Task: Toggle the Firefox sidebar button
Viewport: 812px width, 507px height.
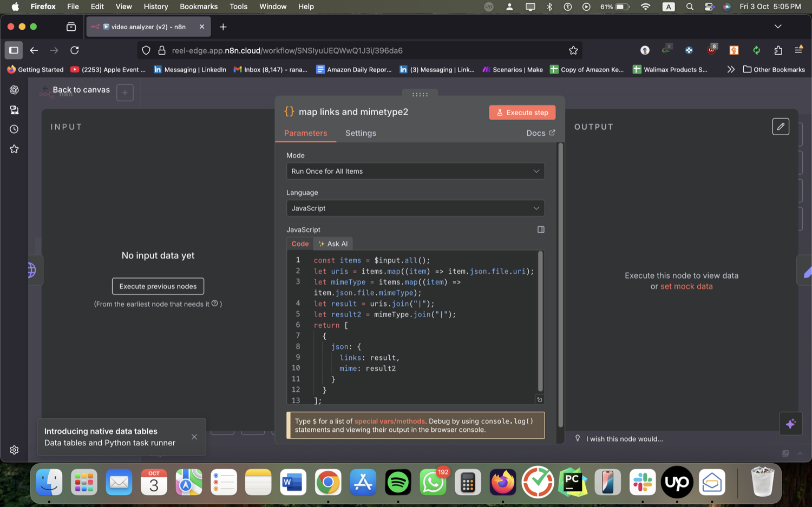Action: [x=14, y=50]
